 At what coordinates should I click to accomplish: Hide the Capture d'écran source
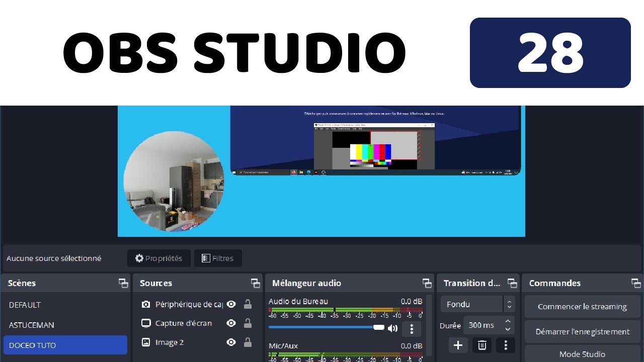click(x=231, y=323)
